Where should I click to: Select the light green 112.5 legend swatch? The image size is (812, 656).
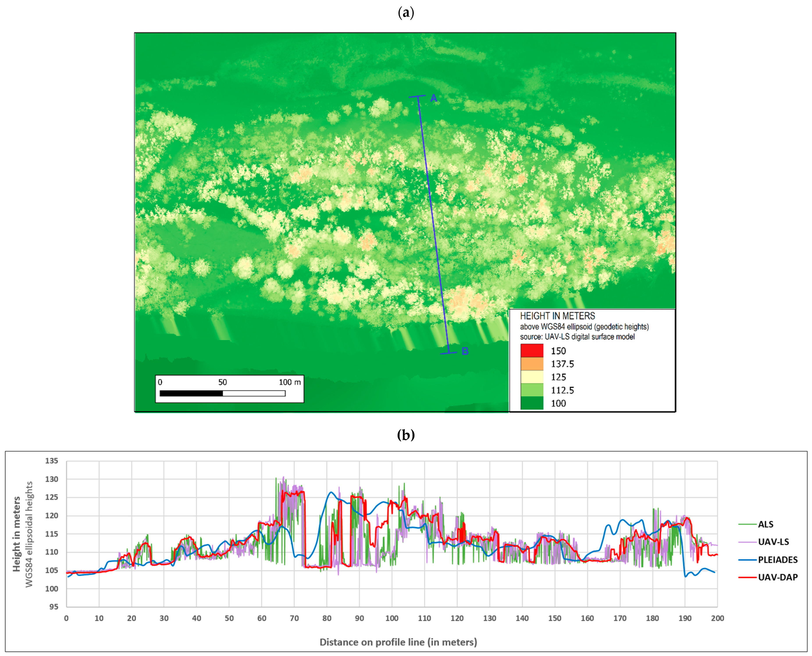click(x=532, y=390)
